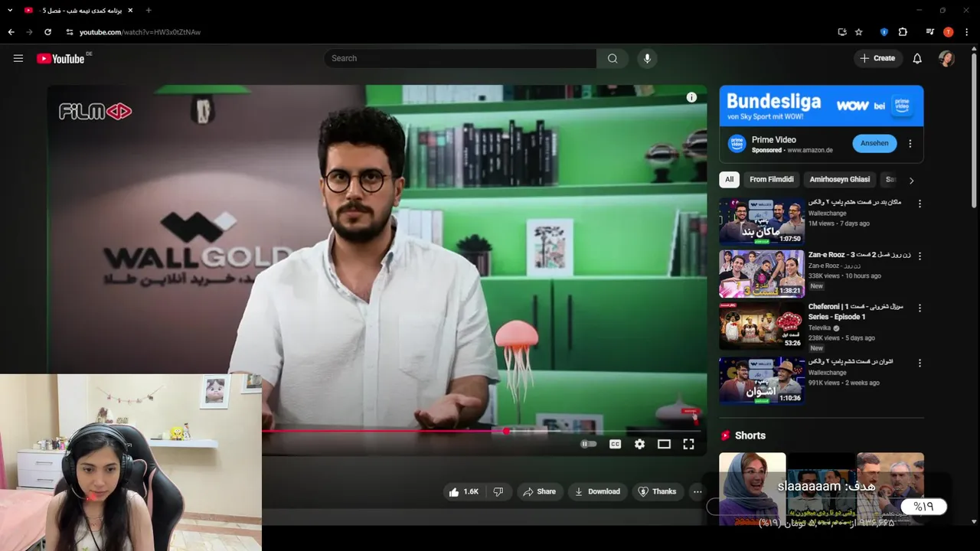Select the Amirhoseyn Ghiasi chip

[x=840, y=179]
